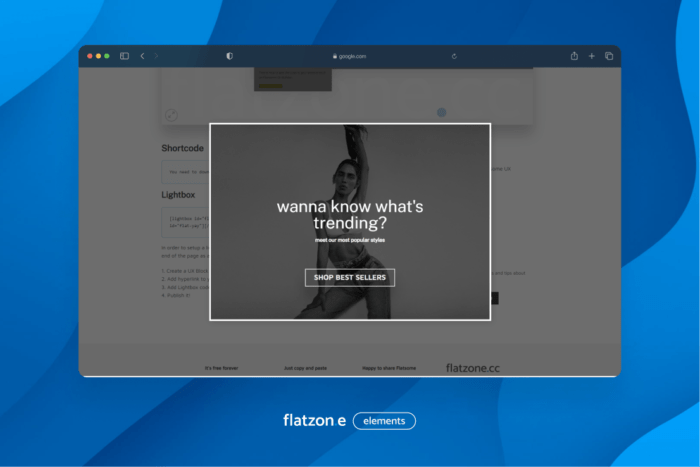700x467 pixels.
Task: Go back with the left arrow
Action: tap(142, 56)
